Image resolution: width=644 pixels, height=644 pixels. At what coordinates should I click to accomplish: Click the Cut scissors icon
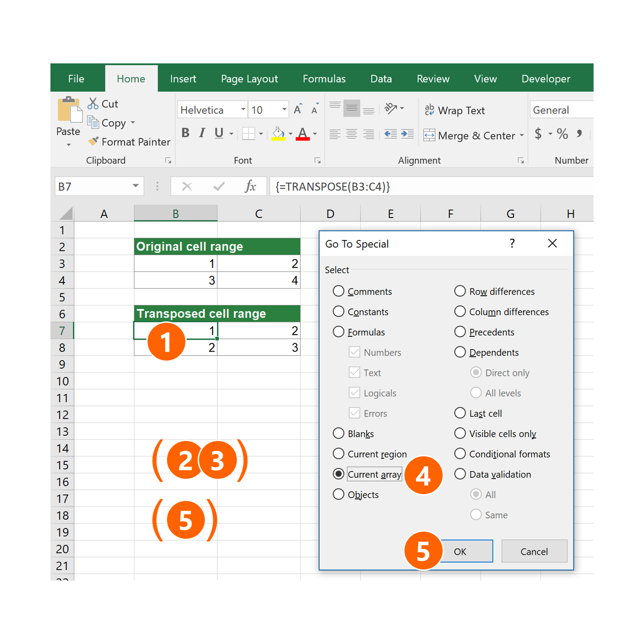(x=93, y=104)
